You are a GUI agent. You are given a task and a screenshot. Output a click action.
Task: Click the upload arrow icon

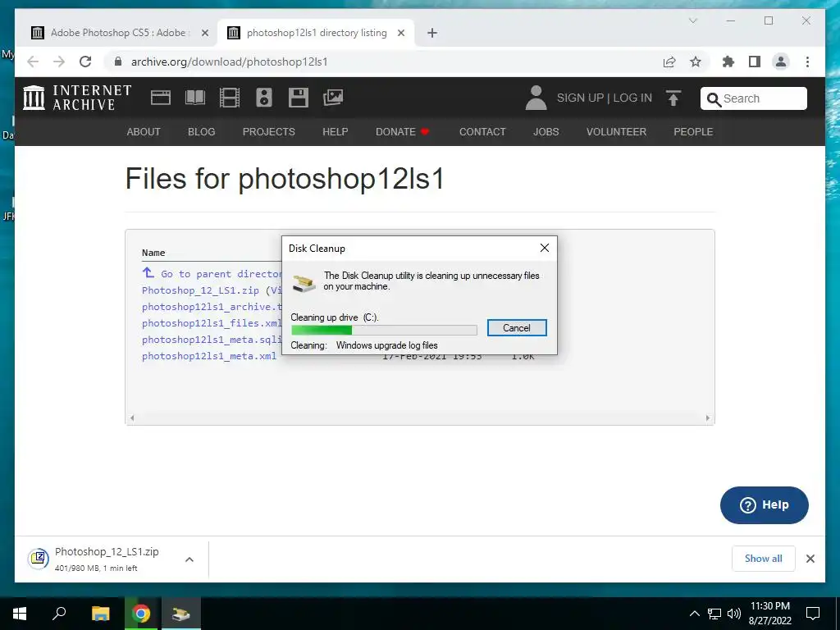click(x=673, y=98)
